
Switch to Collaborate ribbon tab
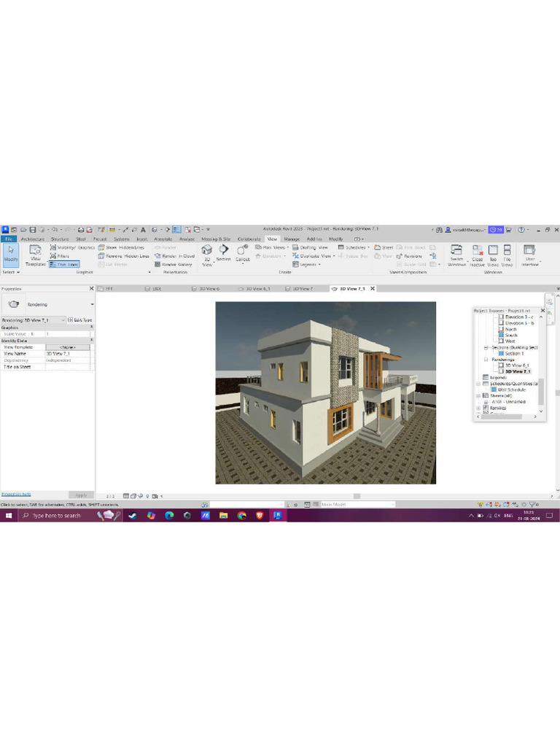click(x=249, y=239)
